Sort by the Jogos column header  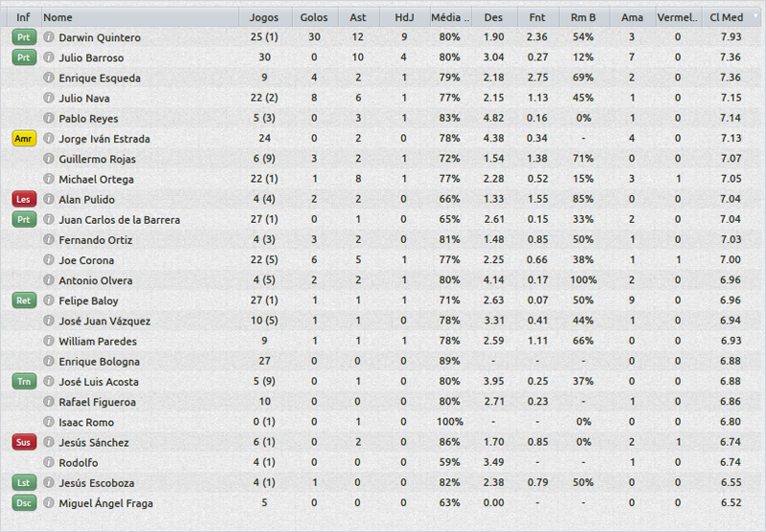tap(264, 17)
